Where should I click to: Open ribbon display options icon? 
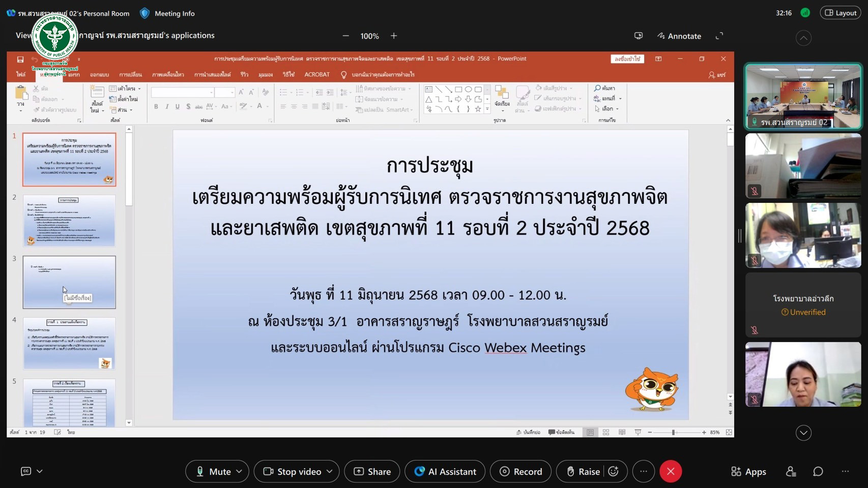click(x=658, y=59)
